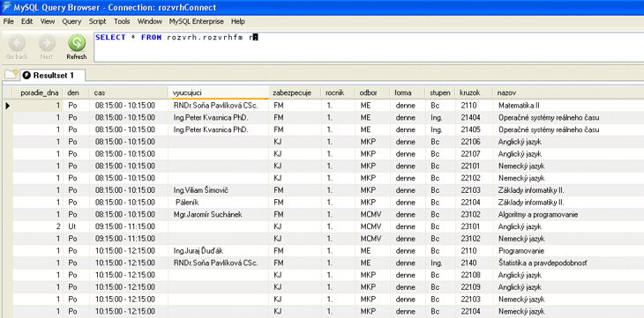644x318 pixels.
Task: Click the new resultset tab icon
Action: tap(11, 75)
